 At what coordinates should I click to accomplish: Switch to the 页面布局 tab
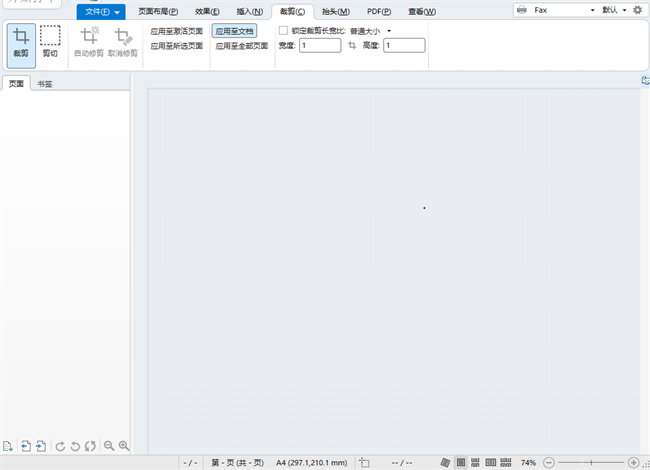[x=158, y=12]
